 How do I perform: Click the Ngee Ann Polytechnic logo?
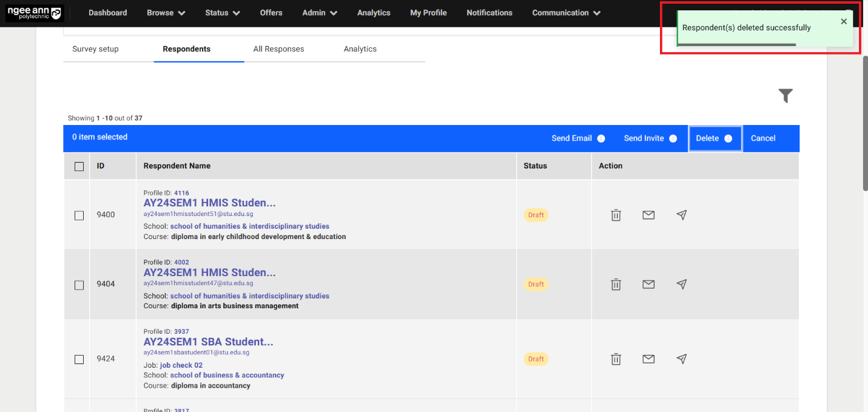[x=35, y=12]
